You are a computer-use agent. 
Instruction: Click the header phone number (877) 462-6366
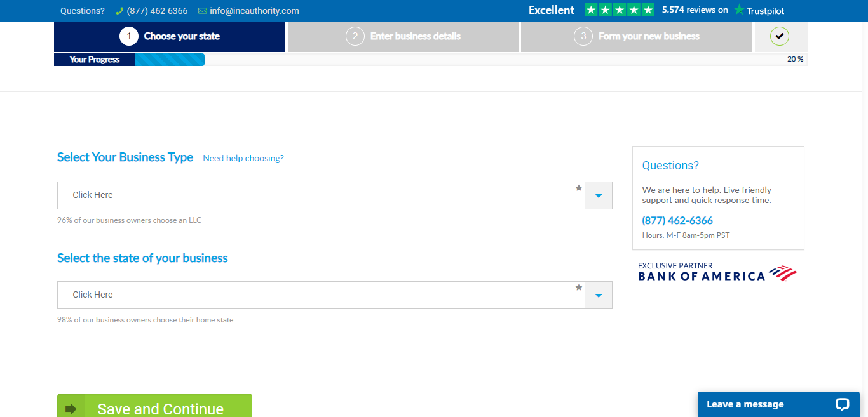[x=157, y=11]
